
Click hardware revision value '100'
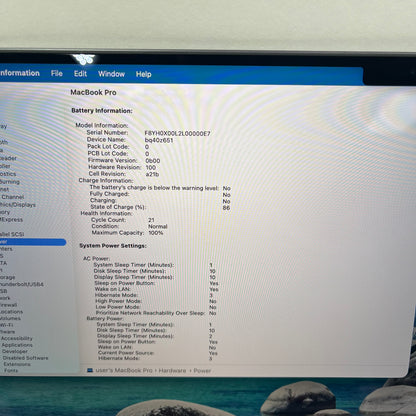(151, 167)
